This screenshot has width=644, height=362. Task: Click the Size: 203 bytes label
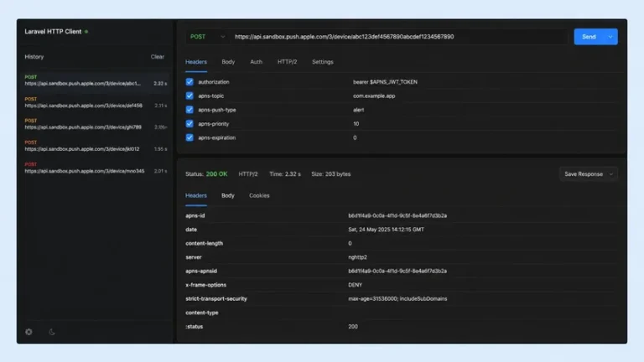(x=331, y=174)
